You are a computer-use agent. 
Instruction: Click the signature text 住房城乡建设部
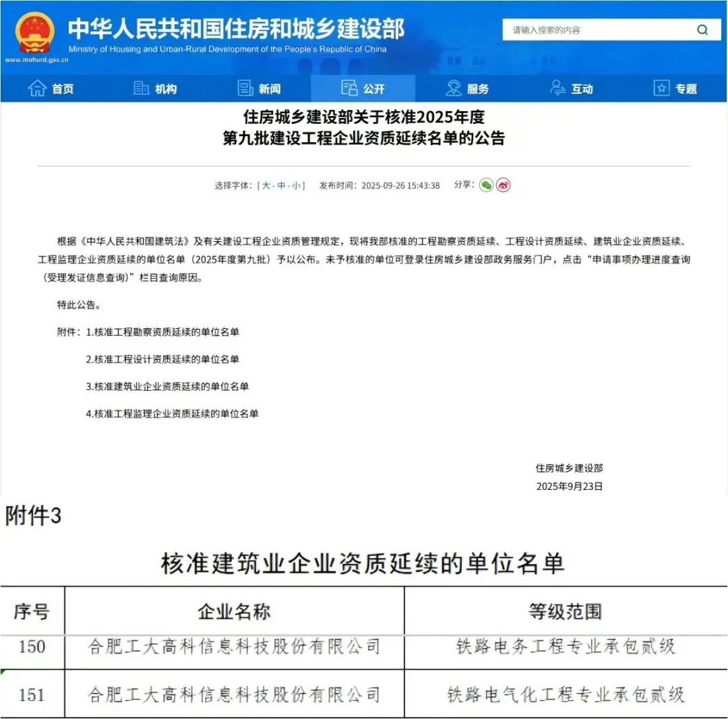(569, 468)
